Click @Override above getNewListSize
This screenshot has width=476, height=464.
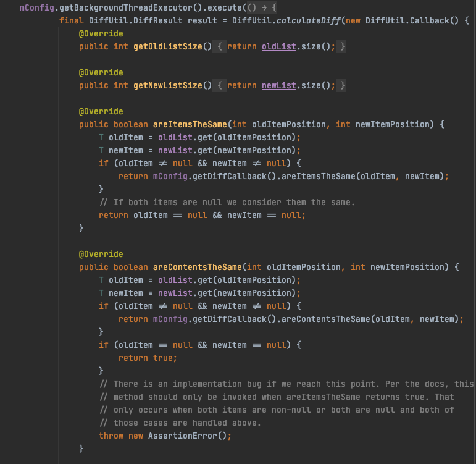pyautogui.click(x=101, y=72)
